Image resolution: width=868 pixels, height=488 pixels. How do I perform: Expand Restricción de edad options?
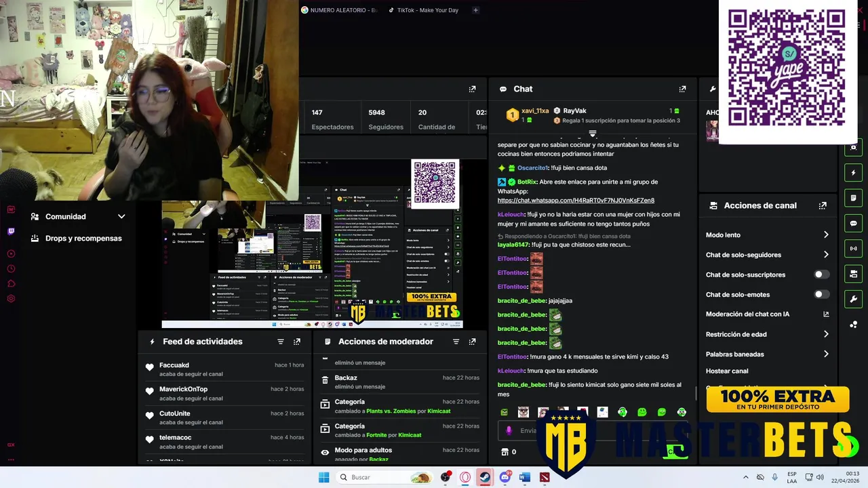tap(826, 334)
